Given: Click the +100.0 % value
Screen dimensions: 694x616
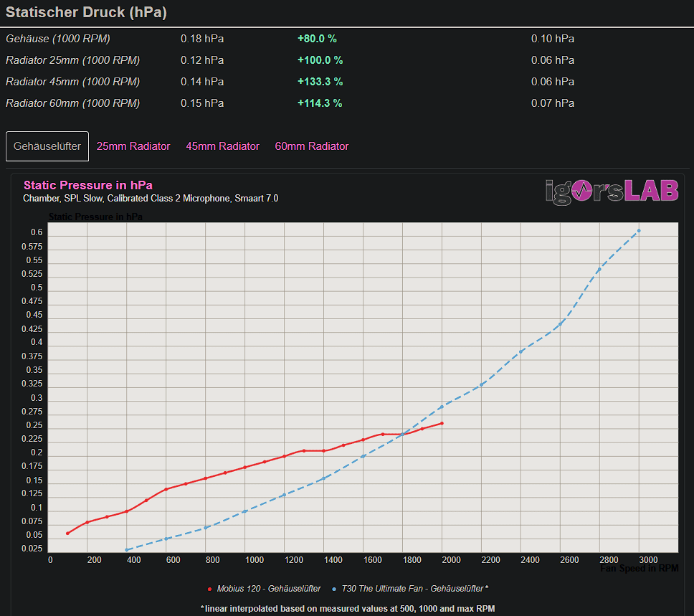Looking at the screenshot, I should click(320, 60).
